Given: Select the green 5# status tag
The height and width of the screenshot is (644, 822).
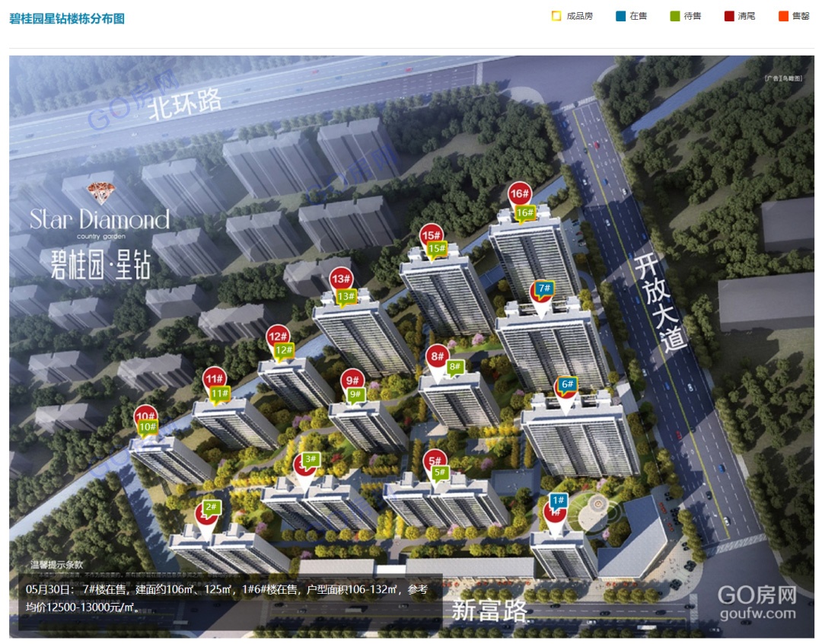Looking at the screenshot, I should (x=440, y=473).
